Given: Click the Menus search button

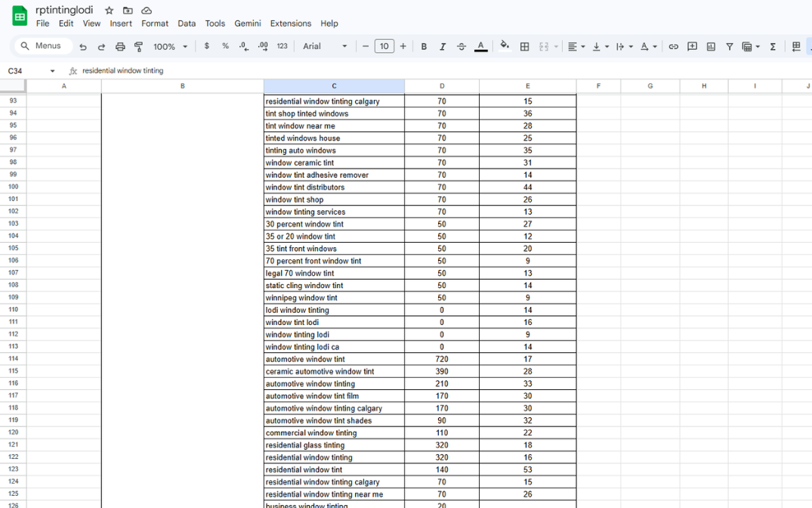Looking at the screenshot, I should (x=42, y=46).
